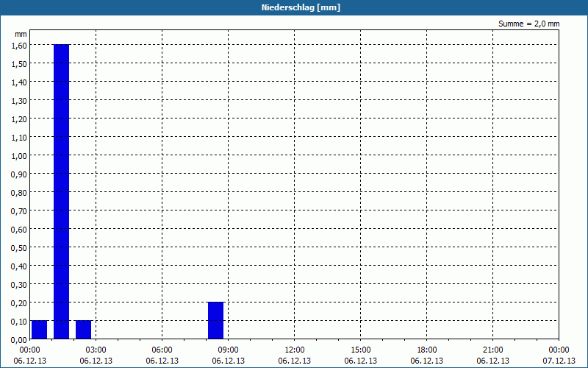Screen dimensions: 588x368
Task: Click the 1,60 y-axis value label
Action: 19,46
